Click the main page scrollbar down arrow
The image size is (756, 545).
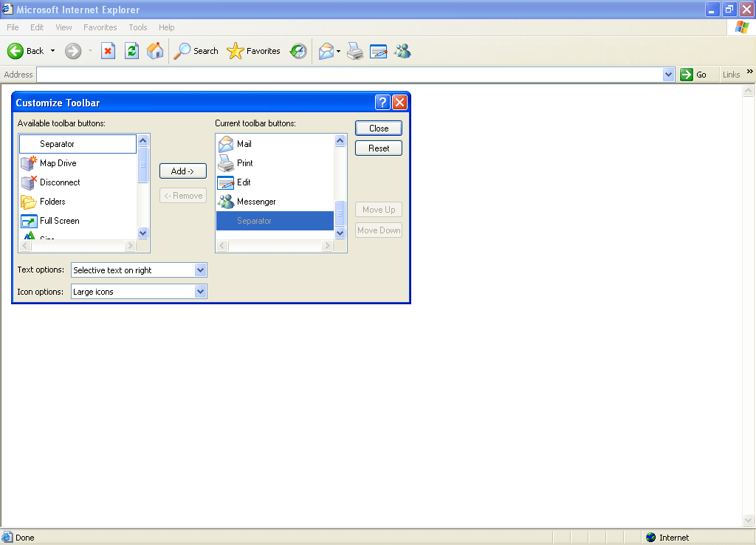point(748,520)
